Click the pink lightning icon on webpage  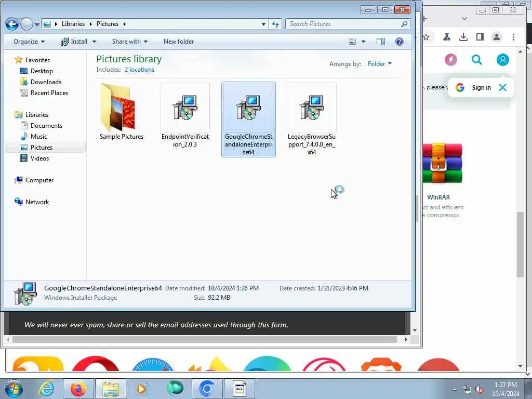click(450, 60)
